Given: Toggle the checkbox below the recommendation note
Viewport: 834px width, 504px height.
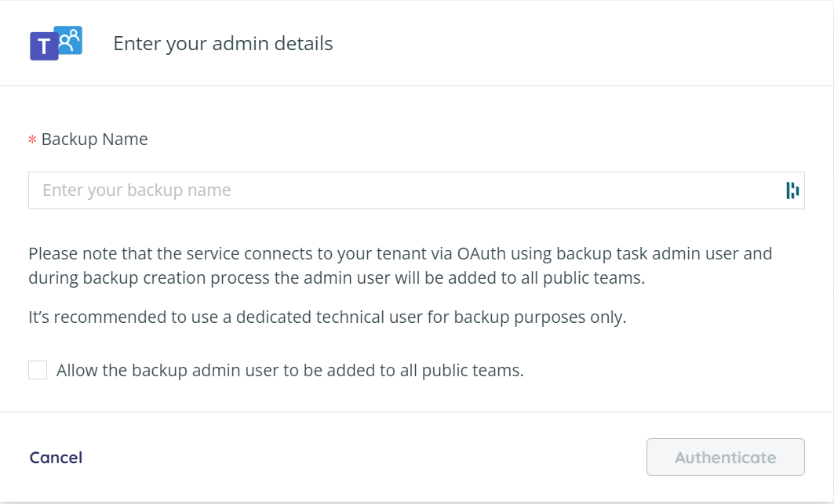Looking at the screenshot, I should 37,369.
